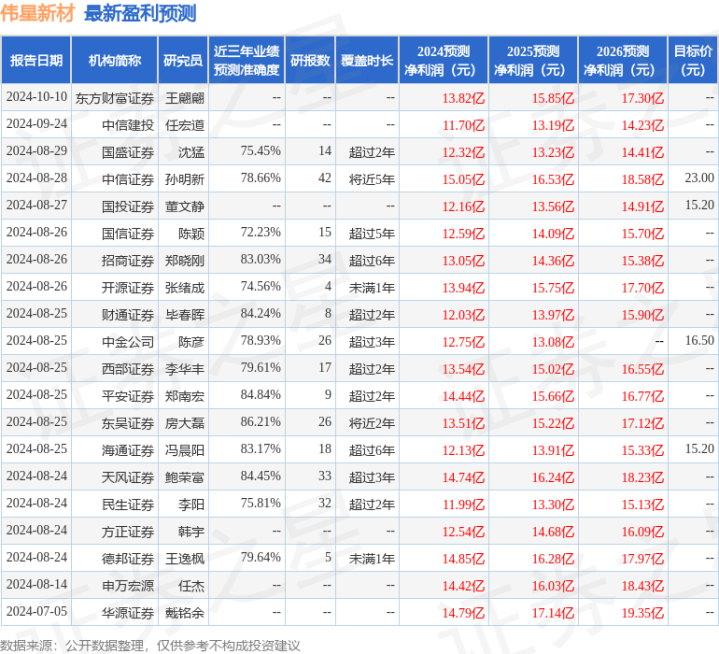This screenshot has height=654, width=719.
Task: Click the 近三年业绩预测准确度 column header
Action: tap(247, 61)
